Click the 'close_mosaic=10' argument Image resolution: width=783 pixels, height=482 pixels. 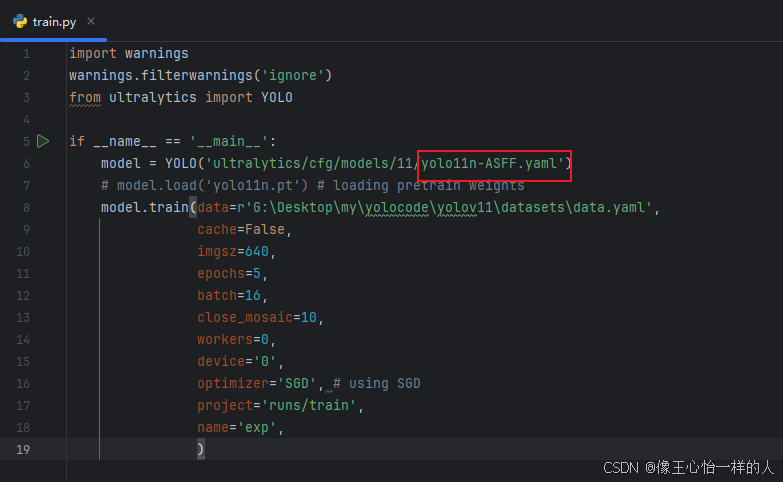point(257,317)
